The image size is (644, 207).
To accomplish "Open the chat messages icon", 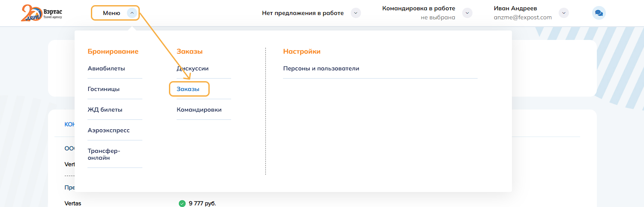I will 599,13.
